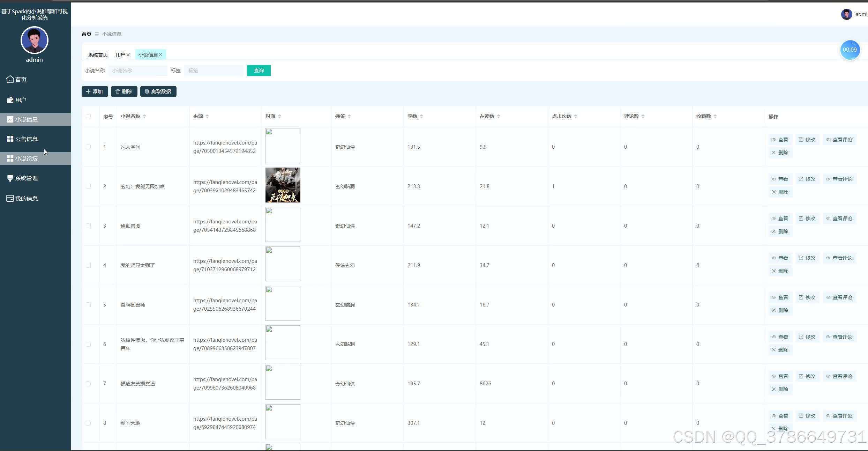868x451 pixels.
Task: Click the 我的信息 card icon
Action: (10, 198)
